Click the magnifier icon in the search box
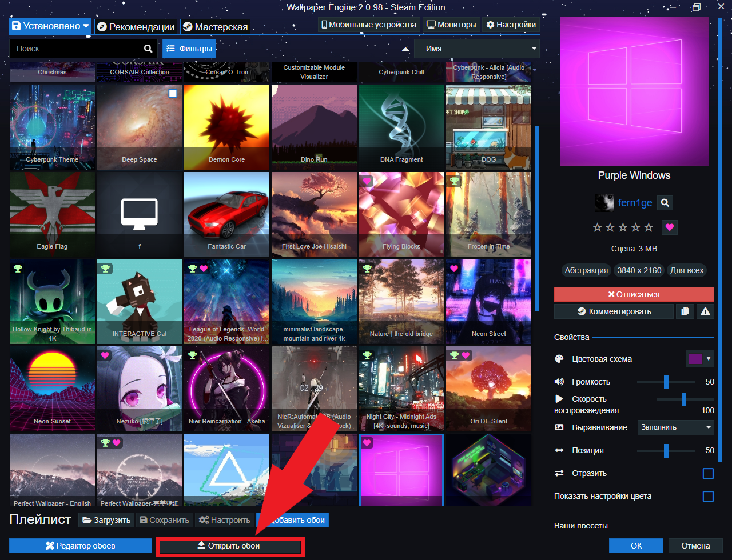This screenshot has height=560, width=732. (148, 49)
